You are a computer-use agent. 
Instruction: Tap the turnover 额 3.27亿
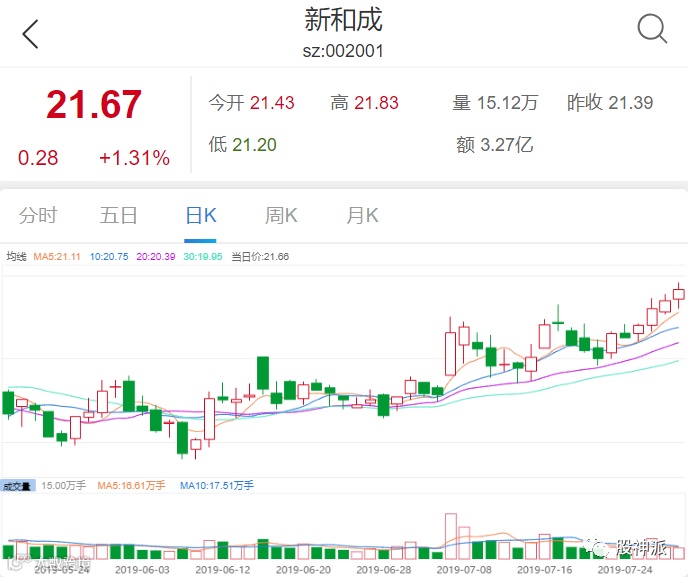tap(494, 144)
